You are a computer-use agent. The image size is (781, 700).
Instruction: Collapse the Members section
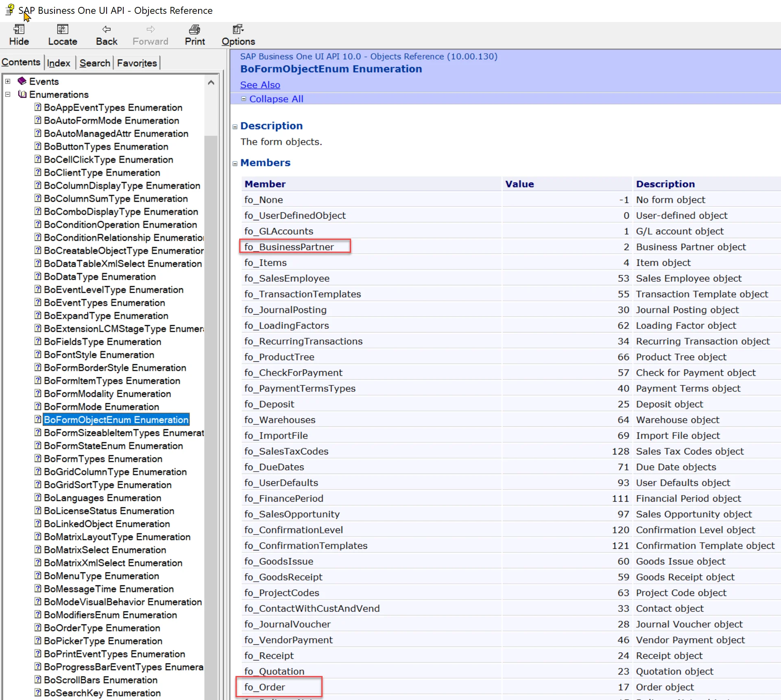point(235,163)
